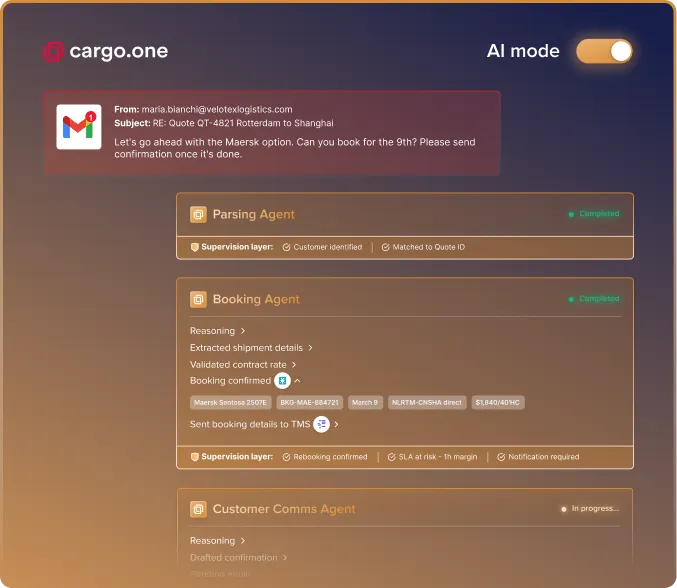This screenshot has width=677, height=588.
Task: Click the $1,840/40'HC rate chip
Action: click(498, 403)
